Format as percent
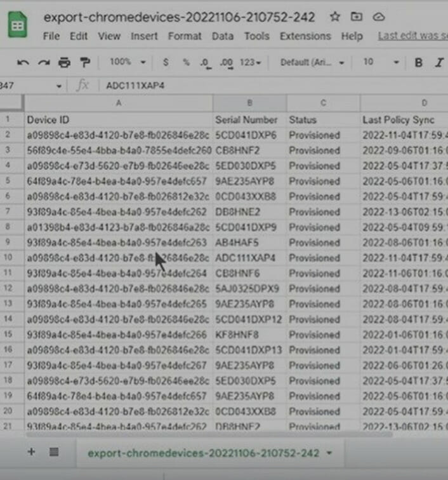 pos(186,62)
